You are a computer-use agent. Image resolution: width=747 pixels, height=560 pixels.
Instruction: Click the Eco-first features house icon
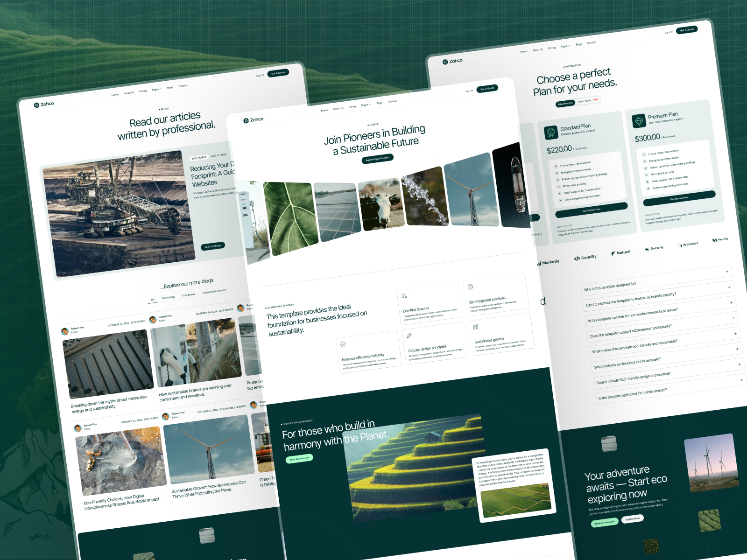pos(404,295)
